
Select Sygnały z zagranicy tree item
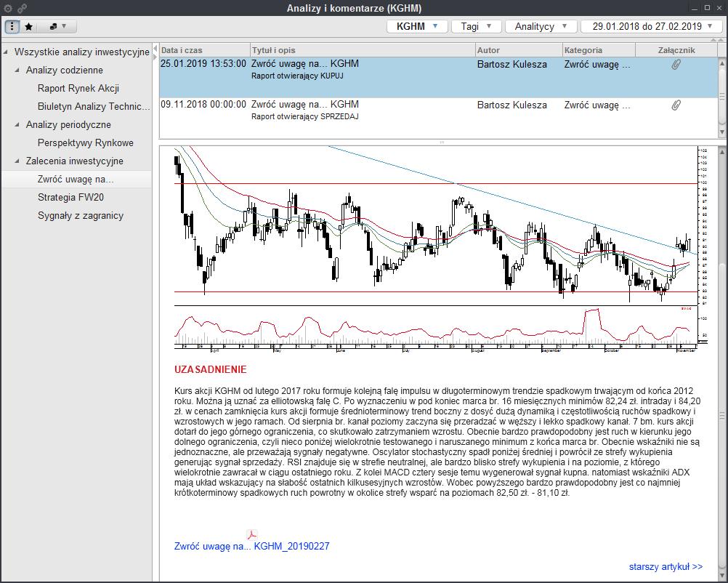[81, 215]
